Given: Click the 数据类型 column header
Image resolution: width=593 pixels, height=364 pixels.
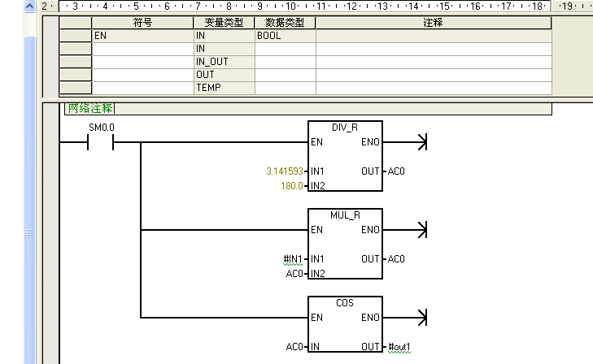Looking at the screenshot, I should pos(285,23).
